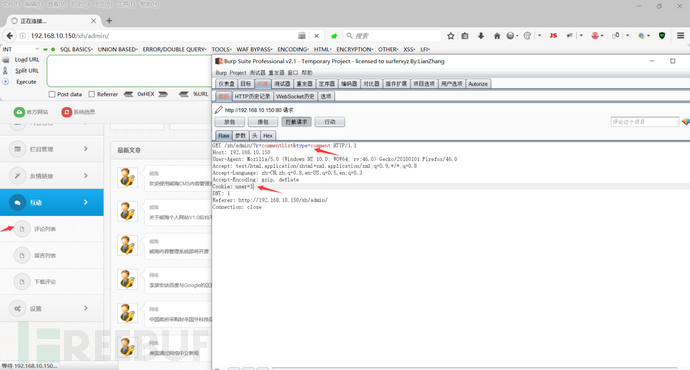Click the green puzzle icon in address bar
Screen dimensions: 690x370
tap(334, 36)
